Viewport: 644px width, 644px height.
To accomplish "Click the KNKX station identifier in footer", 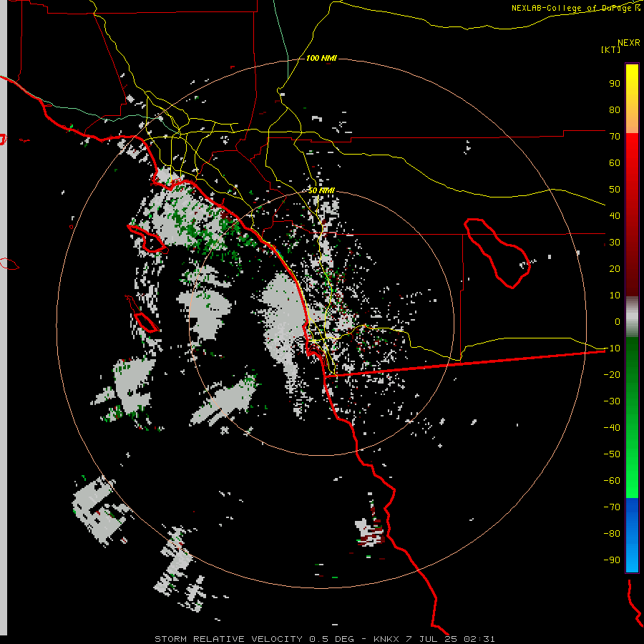I will 387,639.
